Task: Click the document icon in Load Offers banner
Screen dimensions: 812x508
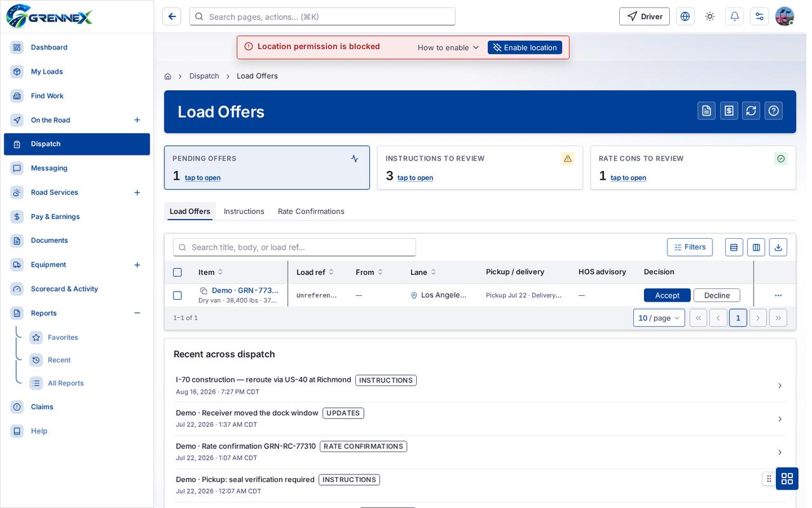Action: (x=707, y=110)
